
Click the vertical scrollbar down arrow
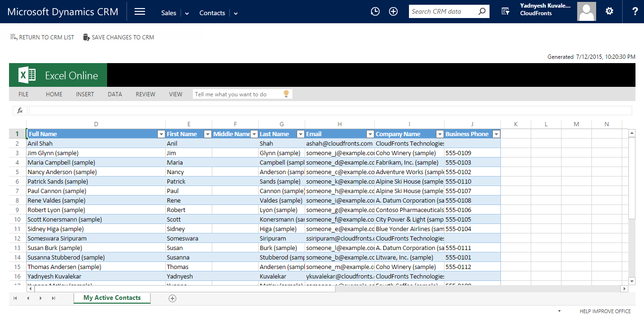point(632,281)
